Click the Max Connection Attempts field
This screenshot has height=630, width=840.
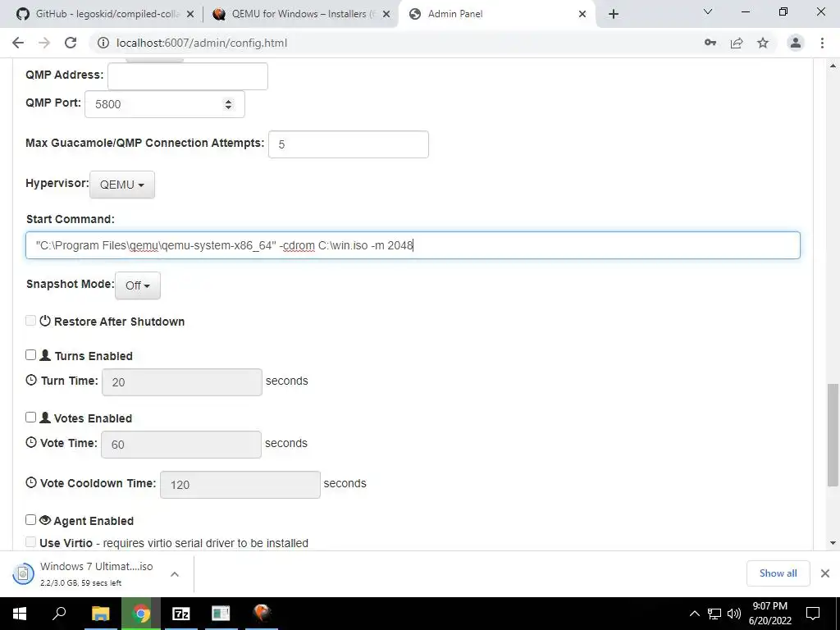tap(348, 144)
